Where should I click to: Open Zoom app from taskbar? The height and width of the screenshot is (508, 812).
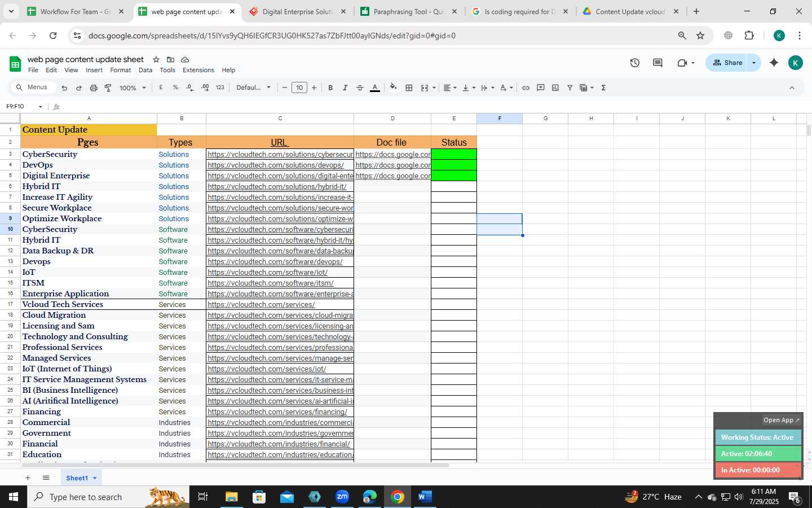click(x=342, y=497)
